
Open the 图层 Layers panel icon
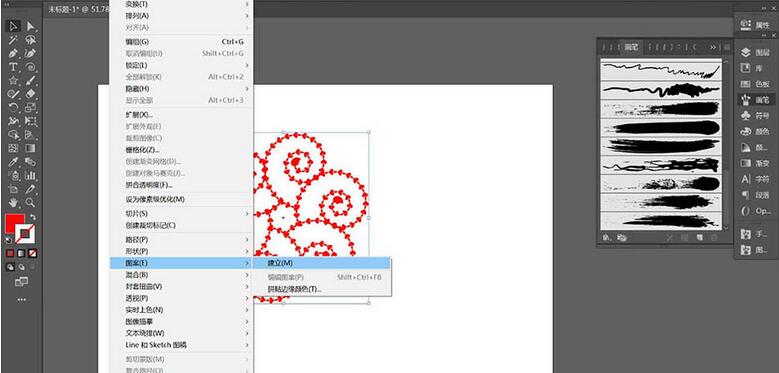click(755, 53)
